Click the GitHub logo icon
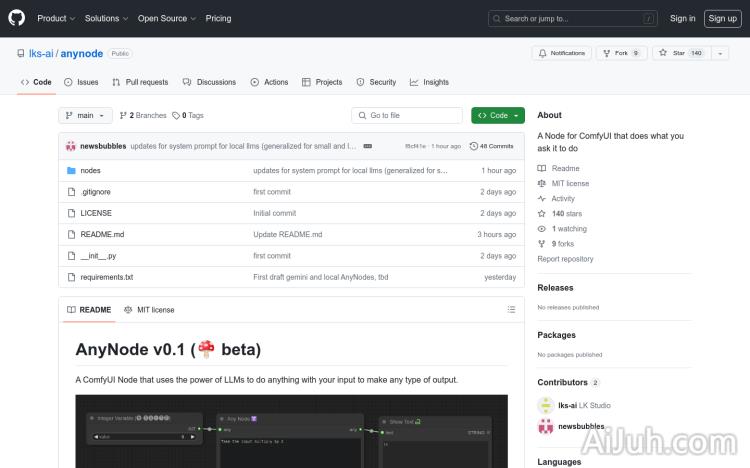Screen dimensions: 750x468 (17, 18)
